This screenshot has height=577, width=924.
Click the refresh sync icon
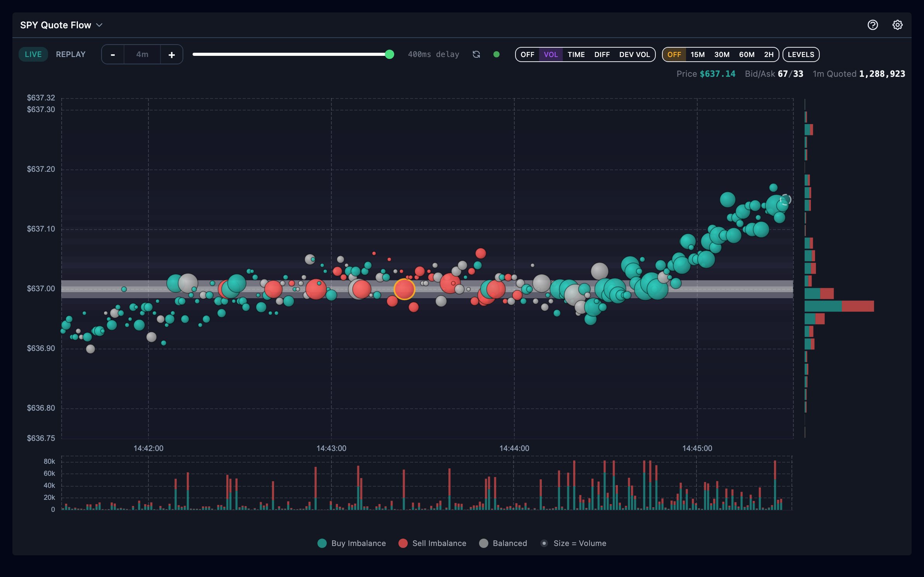(476, 54)
